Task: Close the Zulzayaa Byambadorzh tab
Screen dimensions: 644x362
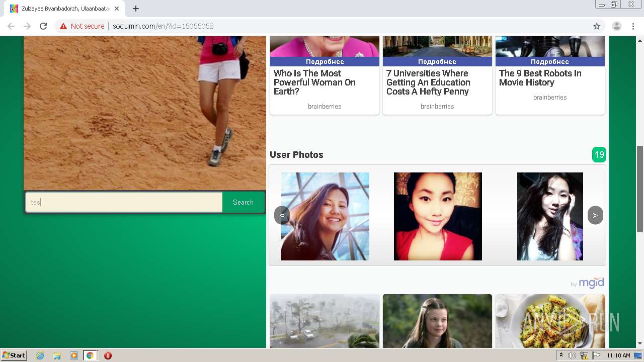Action: click(117, 9)
